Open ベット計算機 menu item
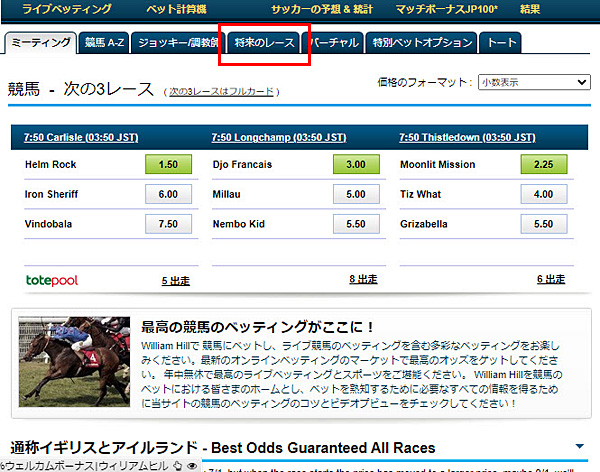 (176, 9)
